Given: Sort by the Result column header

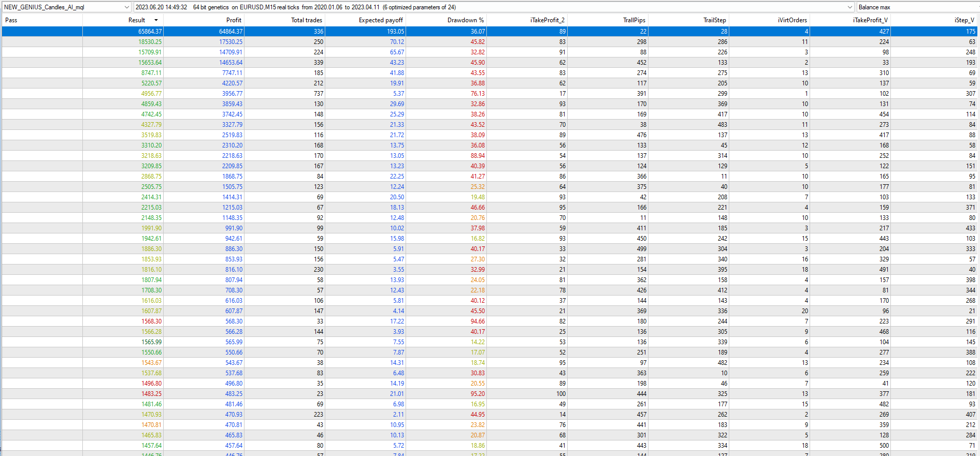Looking at the screenshot, I should point(137,20).
